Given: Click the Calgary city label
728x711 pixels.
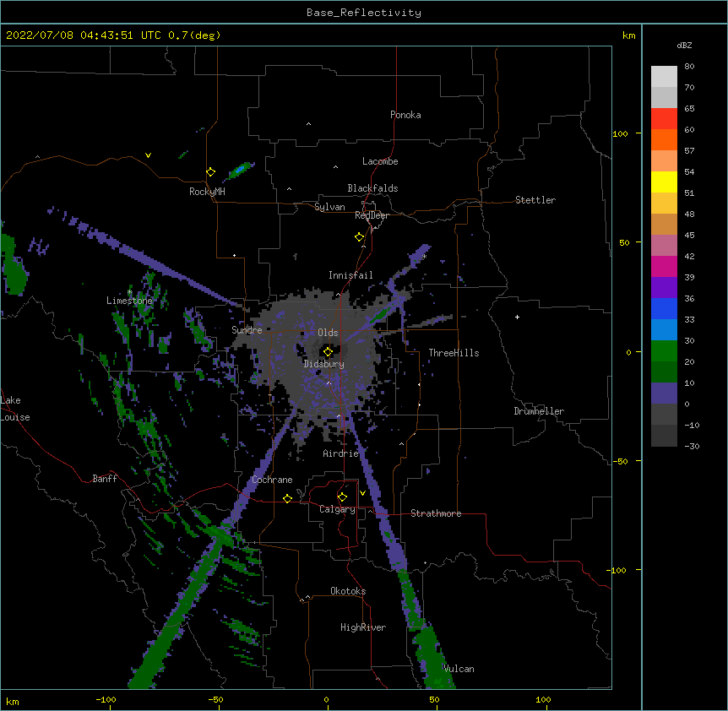Looking at the screenshot, I should [337, 509].
